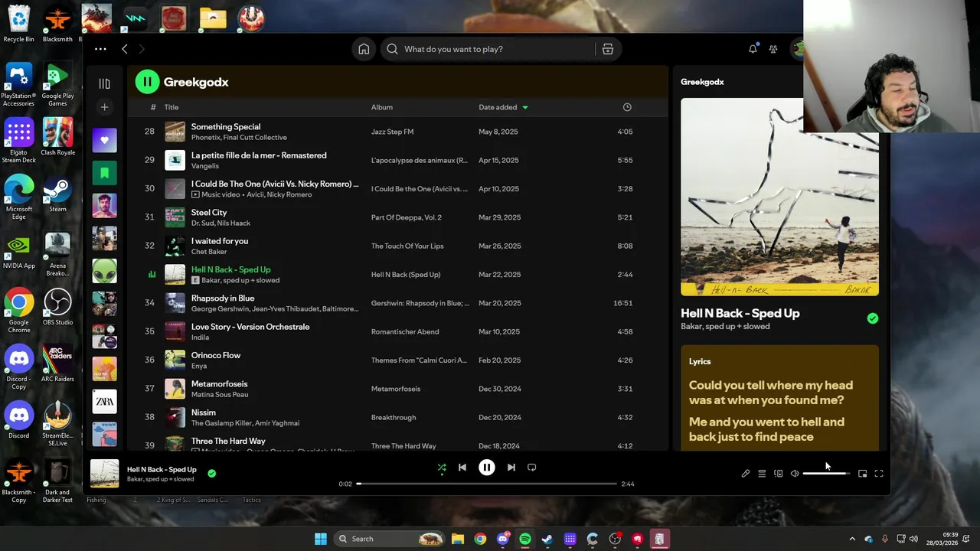Open the three-dot Spotify menu
The image size is (980, 551).
pyautogui.click(x=100, y=49)
